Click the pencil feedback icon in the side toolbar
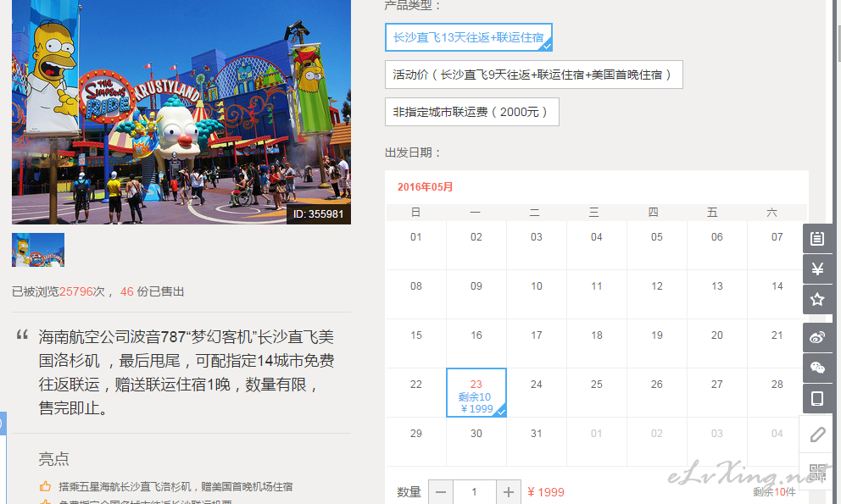Screen dimensions: 841x504 click(x=817, y=434)
